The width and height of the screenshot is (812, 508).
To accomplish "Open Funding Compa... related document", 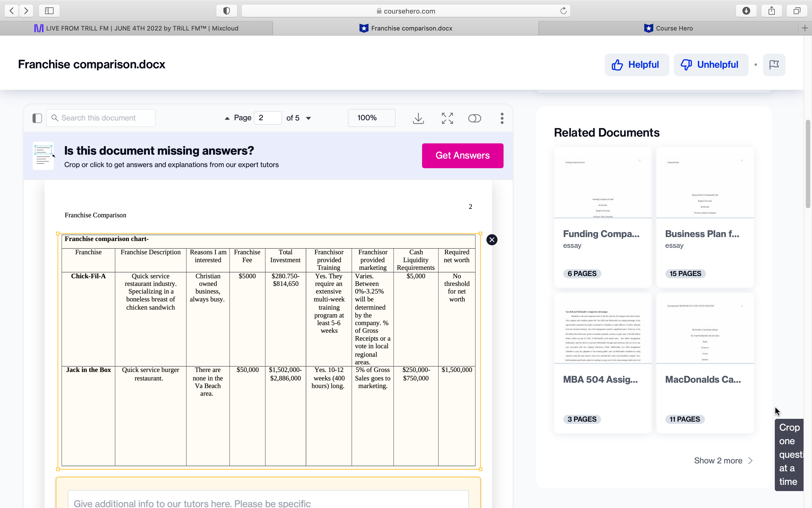I will tap(601, 234).
